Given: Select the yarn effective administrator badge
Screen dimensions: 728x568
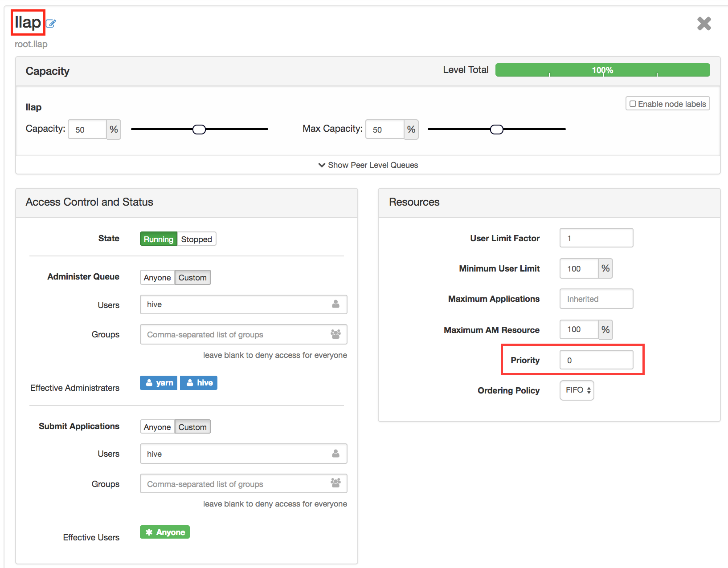Looking at the screenshot, I should [x=158, y=382].
